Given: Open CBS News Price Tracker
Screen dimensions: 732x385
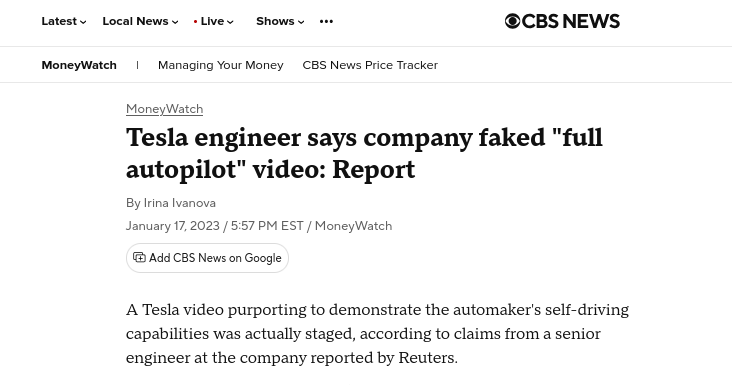Looking at the screenshot, I should coord(370,65).
